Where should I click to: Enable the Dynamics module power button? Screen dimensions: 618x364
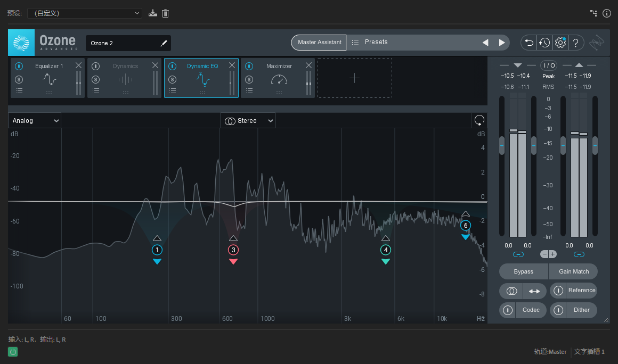click(x=96, y=66)
